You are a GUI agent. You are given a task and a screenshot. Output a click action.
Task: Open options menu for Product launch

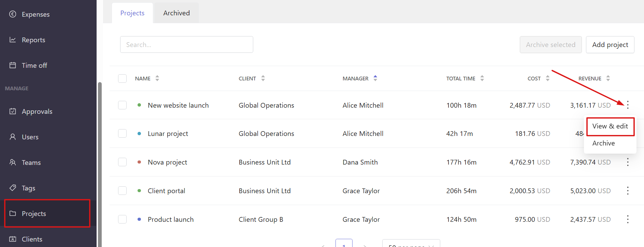(x=628, y=219)
